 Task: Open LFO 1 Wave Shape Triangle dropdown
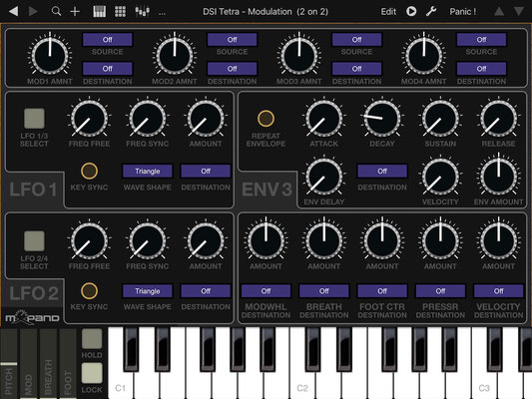[148, 172]
